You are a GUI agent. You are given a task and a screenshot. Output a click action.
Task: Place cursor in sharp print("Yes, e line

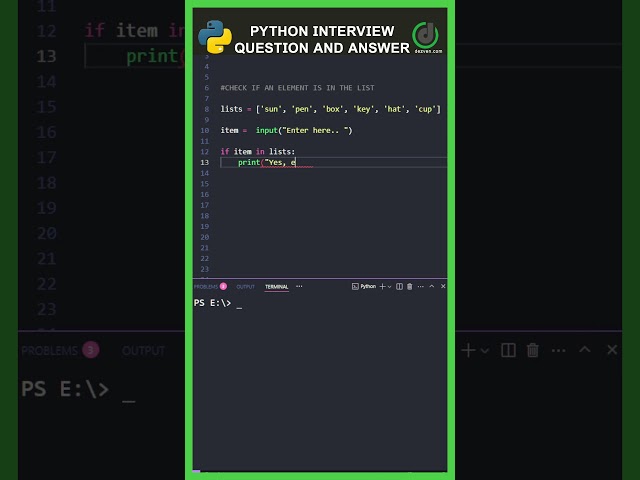[267, 162]
